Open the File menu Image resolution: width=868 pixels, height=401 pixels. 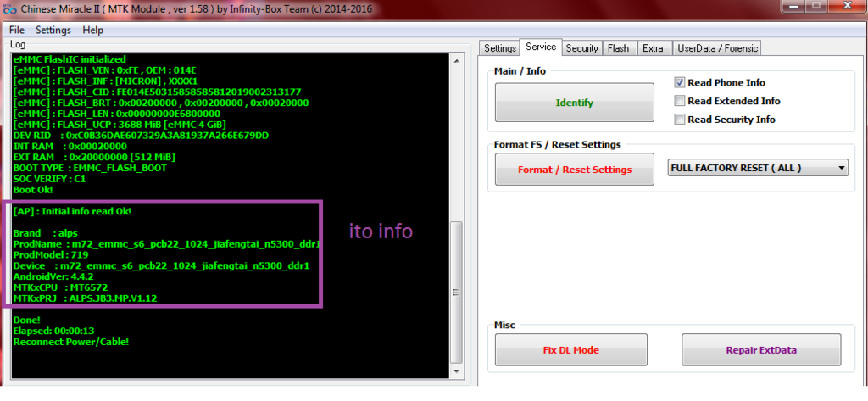[x=16, y=30]
